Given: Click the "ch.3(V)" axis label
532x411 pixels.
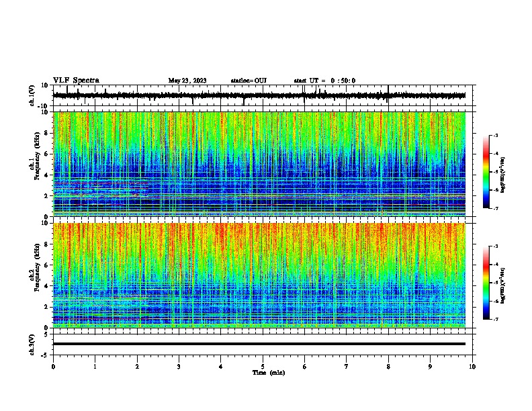Looking at the screenshot, I should click(x=32, y=345).
